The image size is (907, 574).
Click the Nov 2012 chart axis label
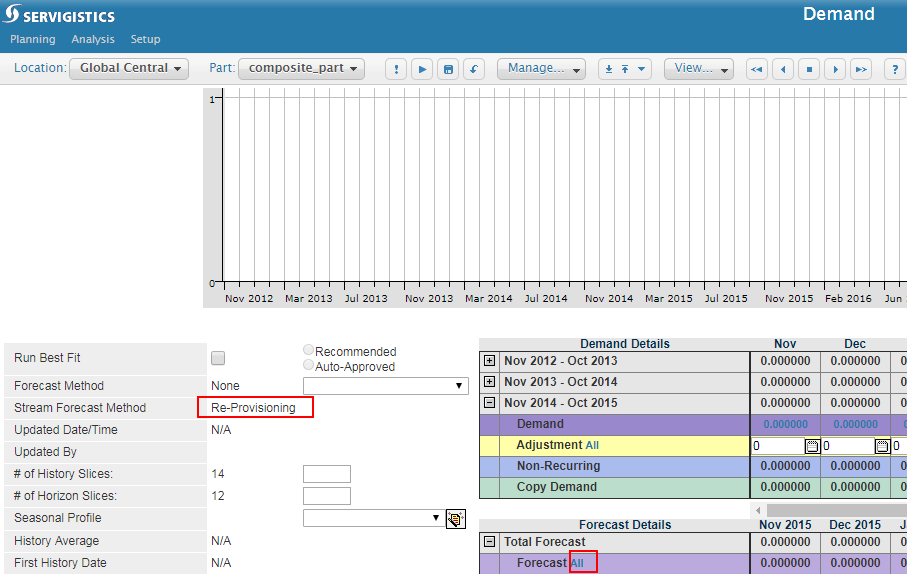click(x=249, y=299)
